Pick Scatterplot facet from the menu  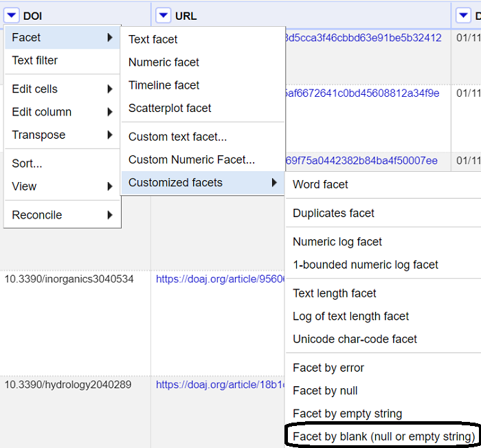click(x=170, y=108)
